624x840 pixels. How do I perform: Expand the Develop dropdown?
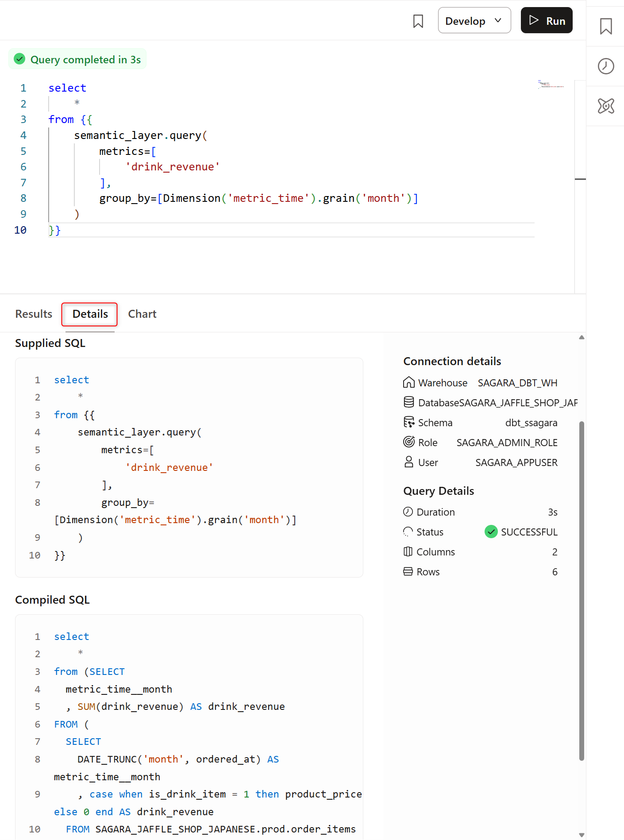tap(474, 20)
